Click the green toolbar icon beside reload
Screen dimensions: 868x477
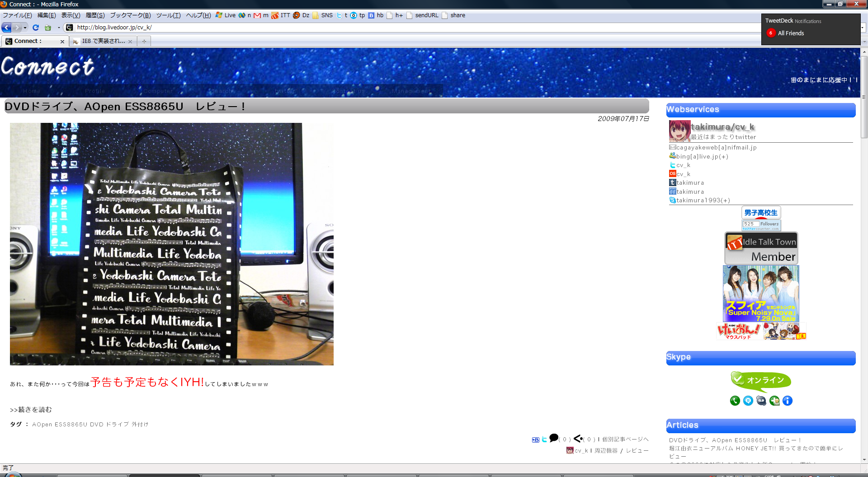47,28
